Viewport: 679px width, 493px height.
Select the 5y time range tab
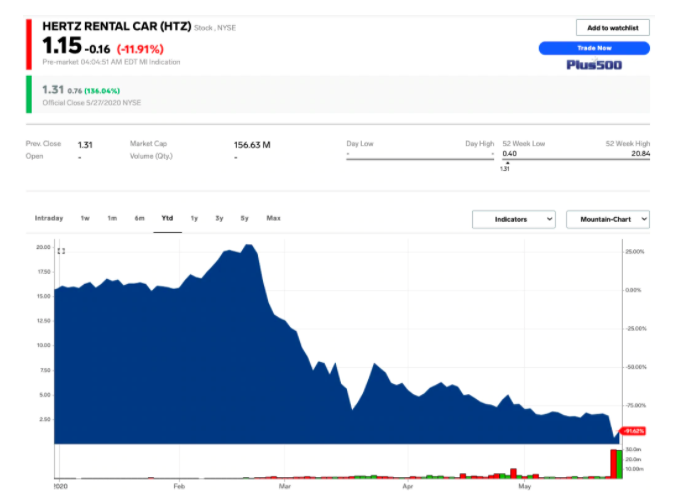point(245,218)
